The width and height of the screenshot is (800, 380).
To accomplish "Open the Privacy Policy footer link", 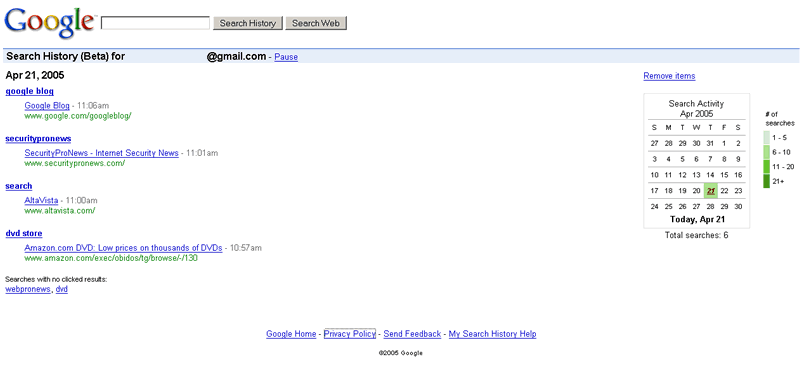I will tap(349, 334).
